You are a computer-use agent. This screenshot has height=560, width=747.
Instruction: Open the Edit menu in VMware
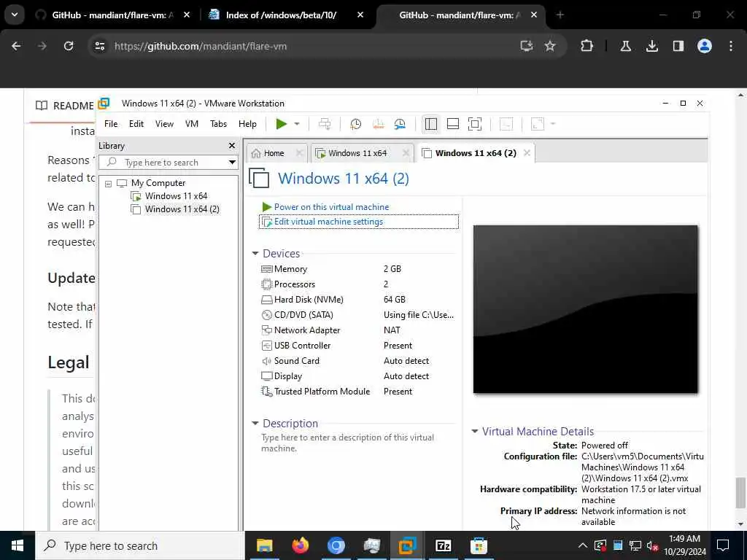click(136, 124)
